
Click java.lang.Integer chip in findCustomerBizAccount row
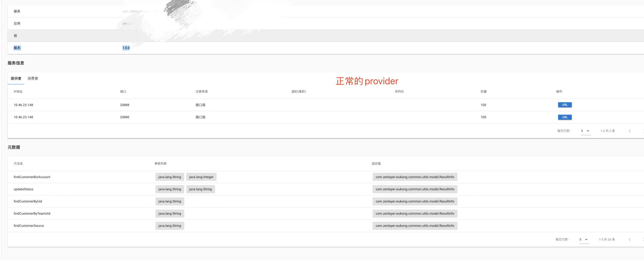(201, 177)
